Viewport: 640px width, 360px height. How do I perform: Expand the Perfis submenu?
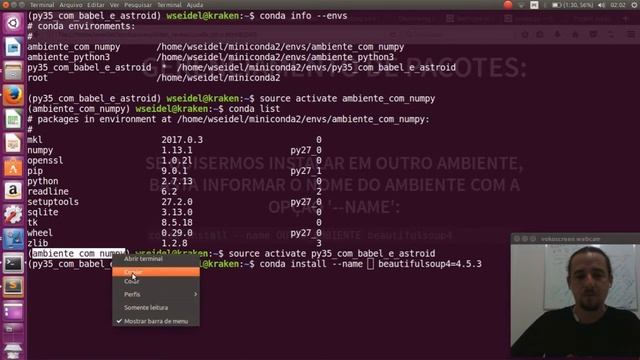(156, 294)
